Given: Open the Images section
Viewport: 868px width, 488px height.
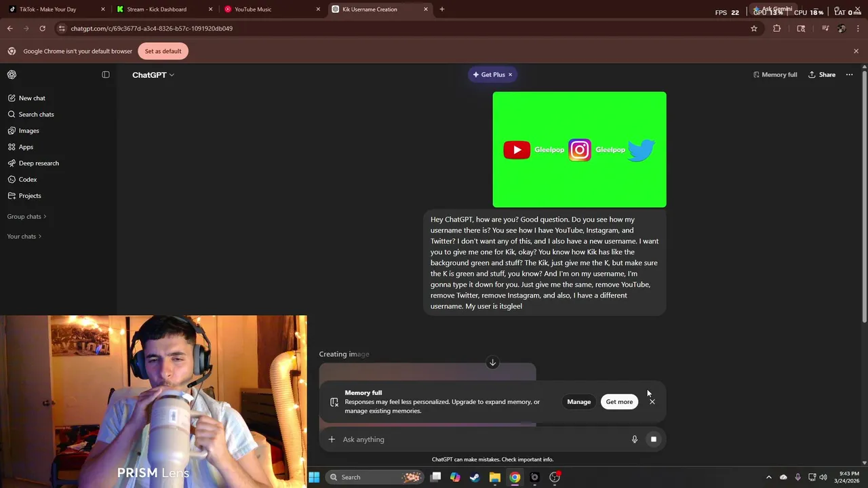Looking at the screenshot, I should coord(28,131).
